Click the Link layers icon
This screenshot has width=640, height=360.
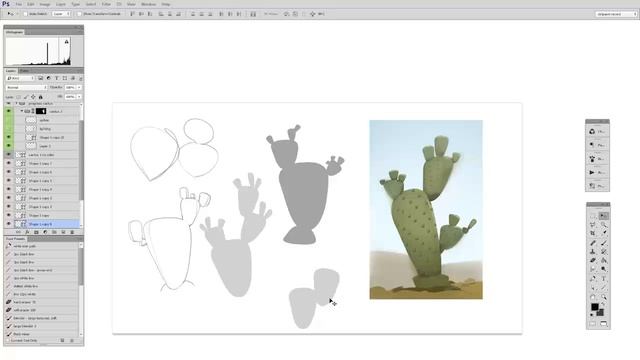coord(18,232)
